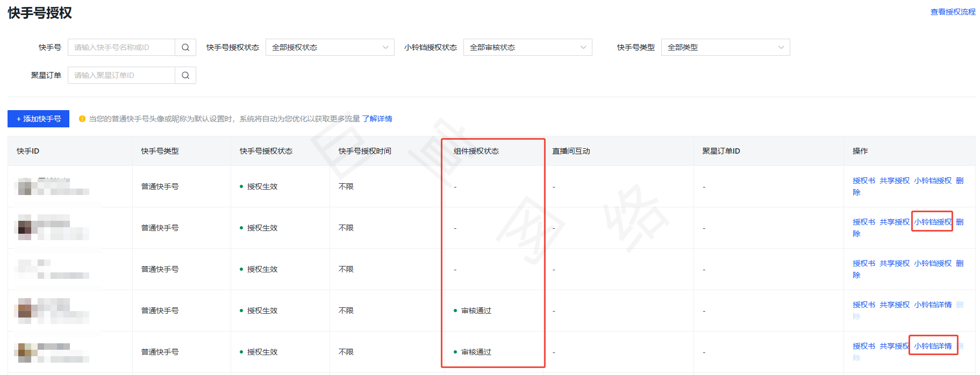Open the 快手号授权状态 dropdown
This screenshot has width=980, height=375.
click(330, 47)
